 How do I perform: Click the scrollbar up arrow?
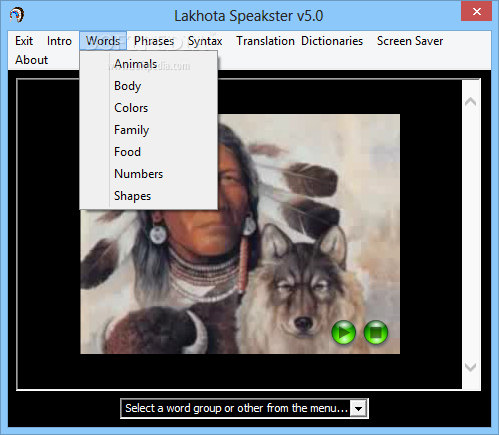[470, 101]
